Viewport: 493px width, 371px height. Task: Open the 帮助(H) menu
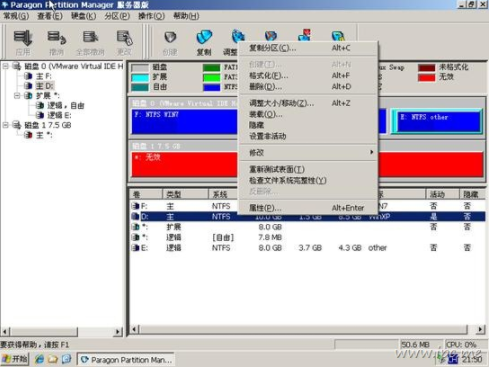(186, 16)
